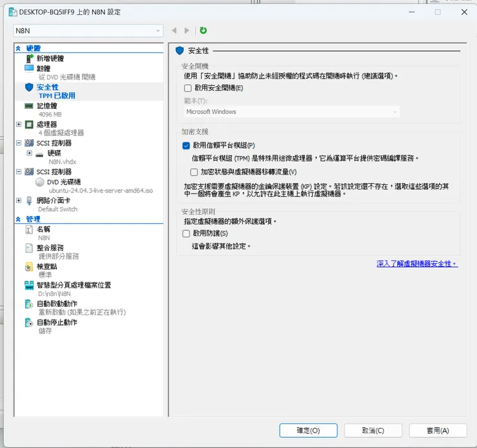Uncheck Enable Trusted Platform Module (啟用信賴平台模組)
The image size is (477, 448).
186,146
